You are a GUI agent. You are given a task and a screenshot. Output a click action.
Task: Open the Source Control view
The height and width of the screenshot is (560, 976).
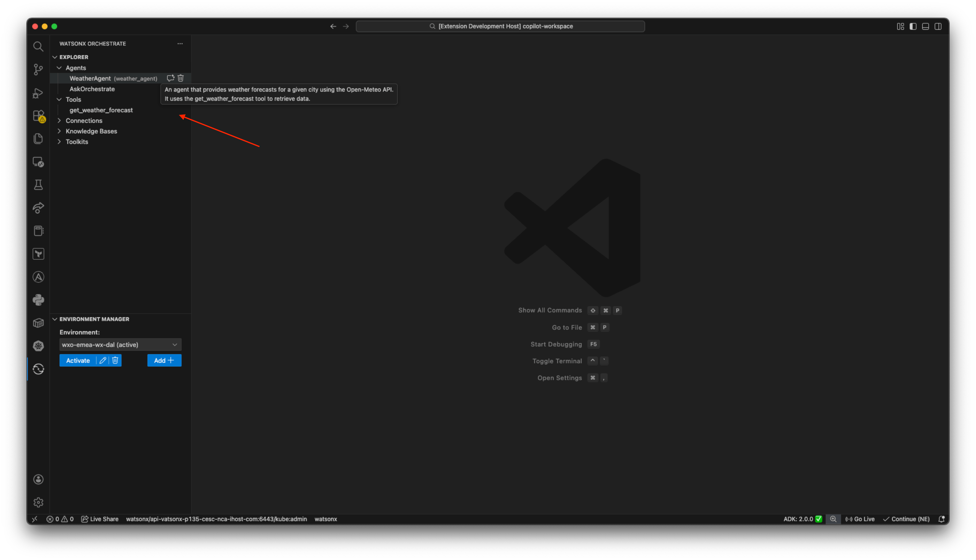38,70
